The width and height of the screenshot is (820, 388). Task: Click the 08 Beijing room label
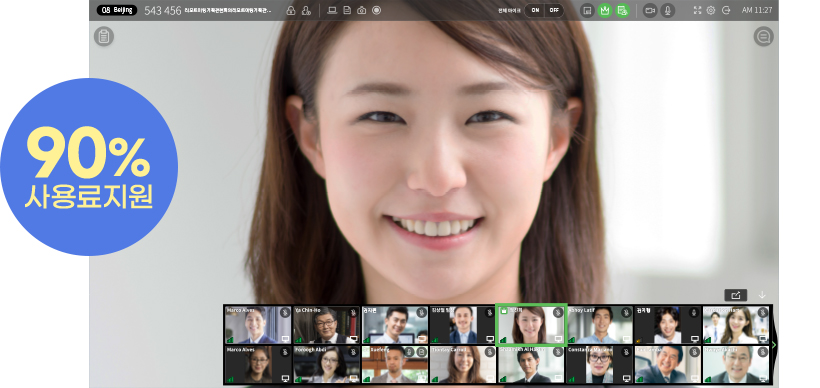click(117, 10)
